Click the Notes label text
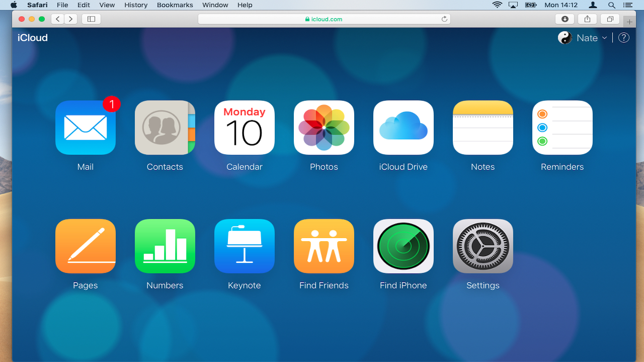Image resolution: width=644 pixels, height=362 pixels. click(483, 167)
